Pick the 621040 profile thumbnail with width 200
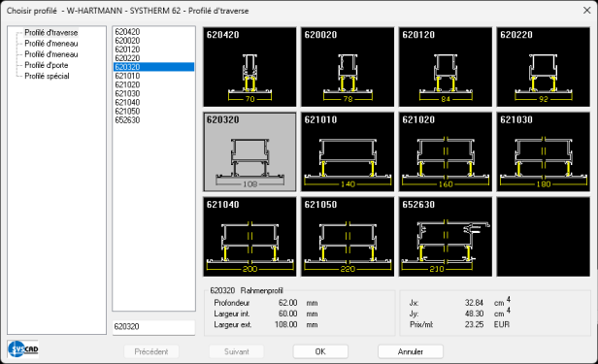This screenshot has height=364, width=598. (x=249, y=237)
